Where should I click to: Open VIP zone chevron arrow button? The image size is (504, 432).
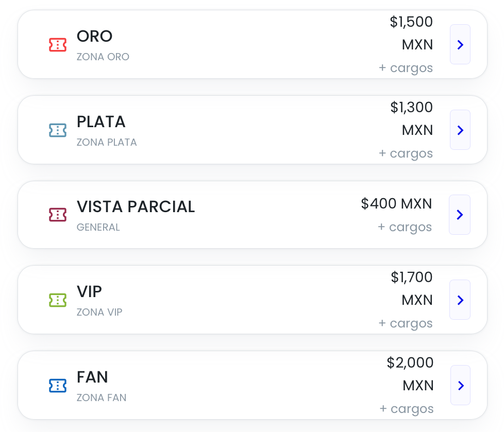pyautogui.click(x=460, y=300)
